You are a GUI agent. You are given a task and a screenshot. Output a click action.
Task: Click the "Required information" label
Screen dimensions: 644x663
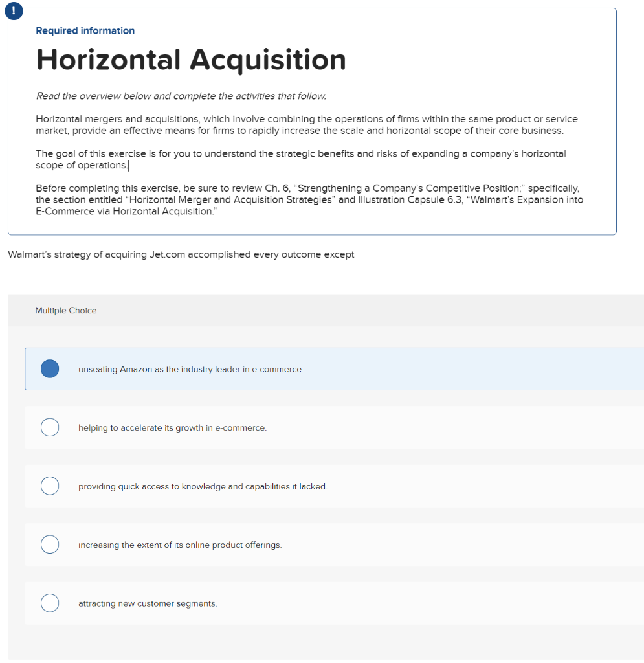point(85,30)
